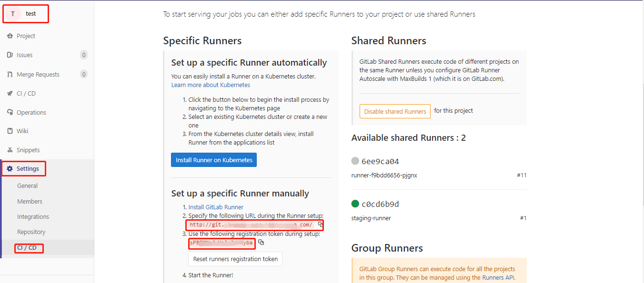Click runner-f9bdd6656-pjgnx description
Viewport: 644px width, 283px height.
[x=384, y=176]
